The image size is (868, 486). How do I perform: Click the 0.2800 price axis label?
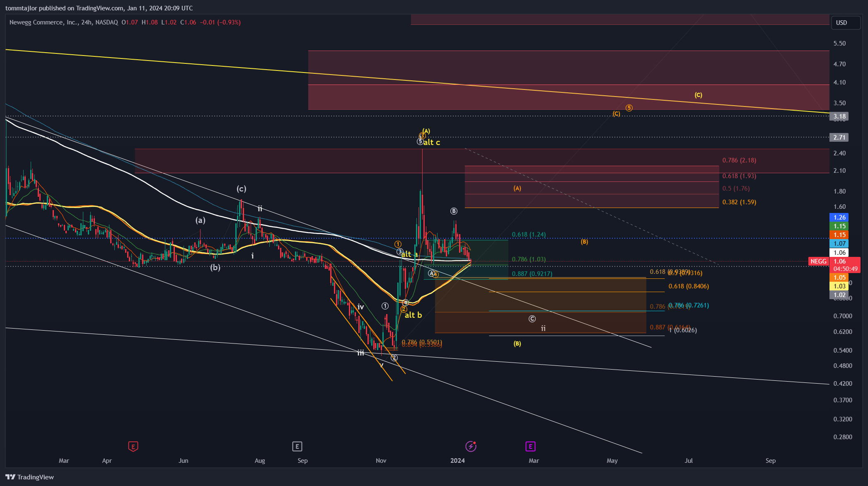coord(843,437)
